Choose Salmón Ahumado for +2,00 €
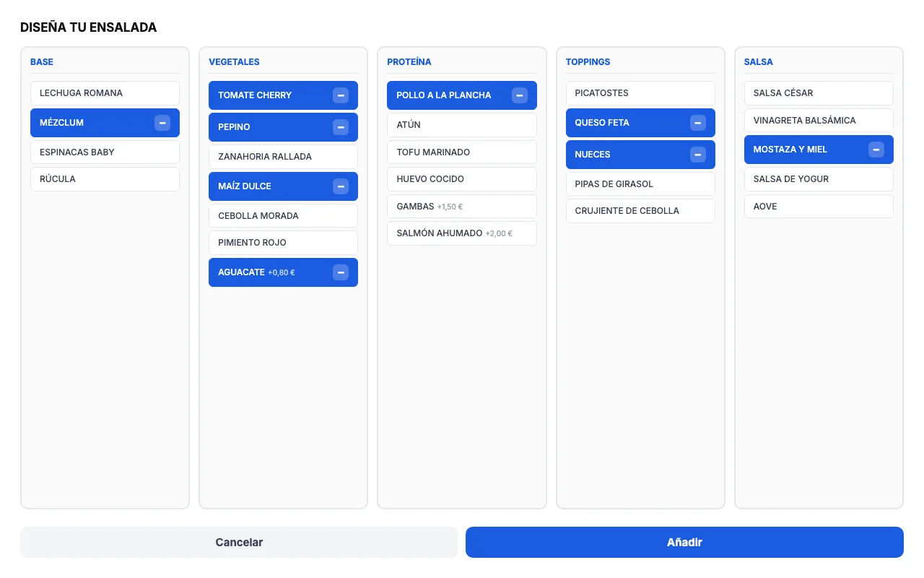 click(462, 233)
